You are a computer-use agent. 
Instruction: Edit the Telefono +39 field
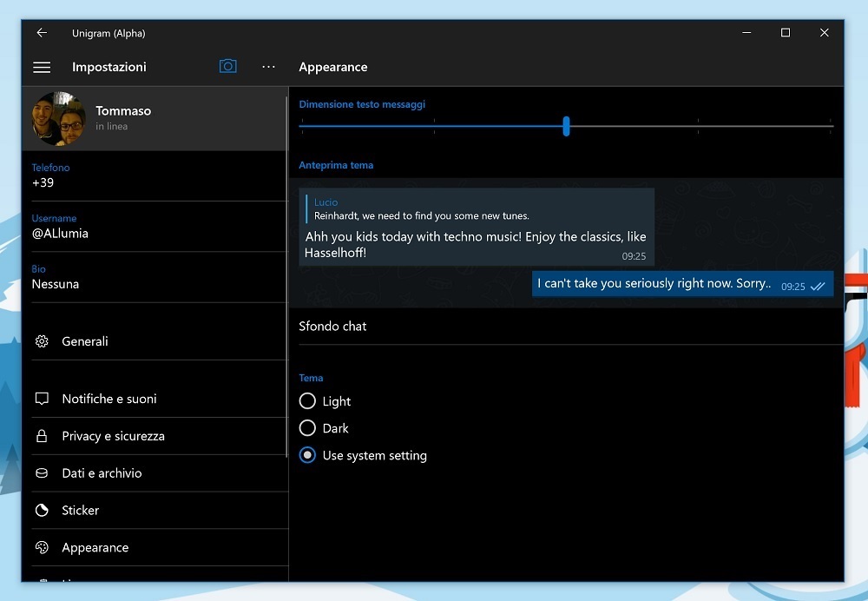pyautogui.click(x=160, y=175)
